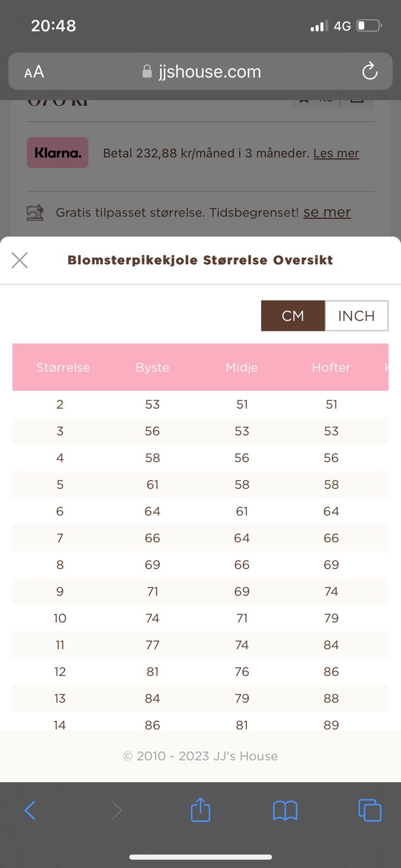
Task: Open 'se mer' for free custom size
Action: tap(327, 212)
